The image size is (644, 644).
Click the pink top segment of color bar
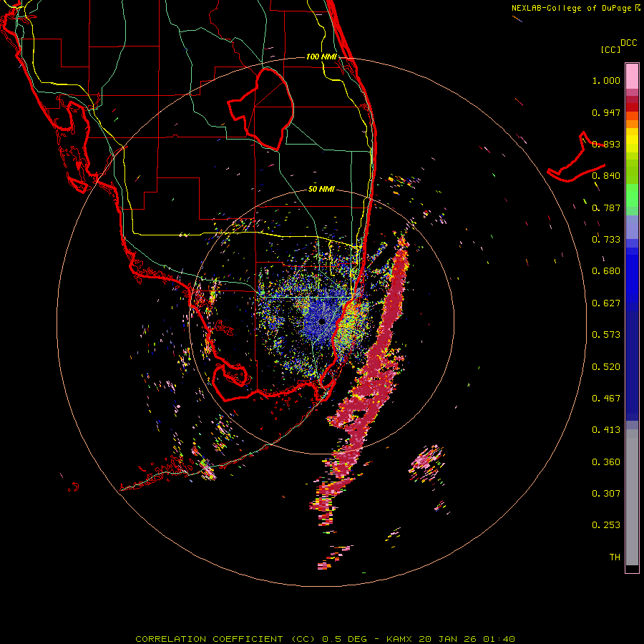point(632,76)
